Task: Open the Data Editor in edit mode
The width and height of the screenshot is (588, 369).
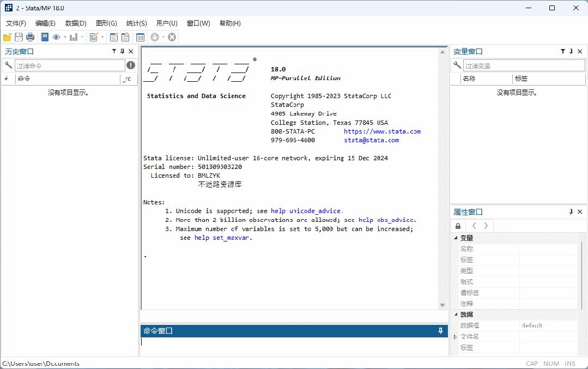Action: (x=114, y=37)
